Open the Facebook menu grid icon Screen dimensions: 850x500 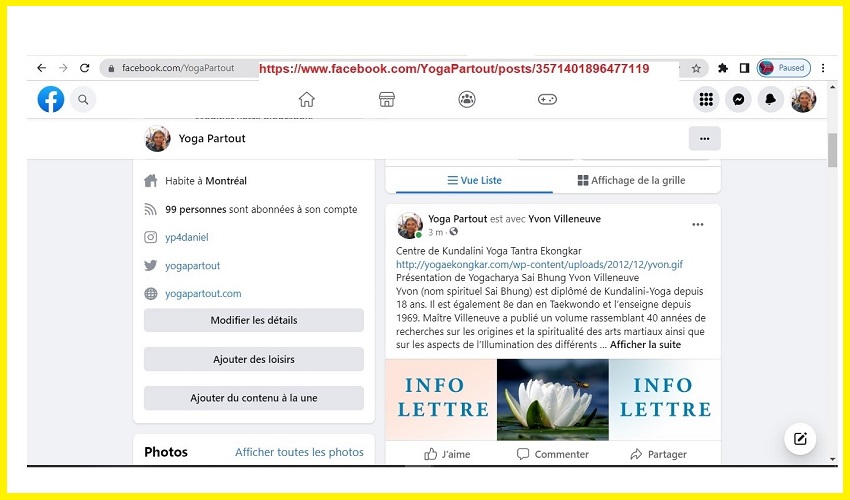tap(706, 99)
